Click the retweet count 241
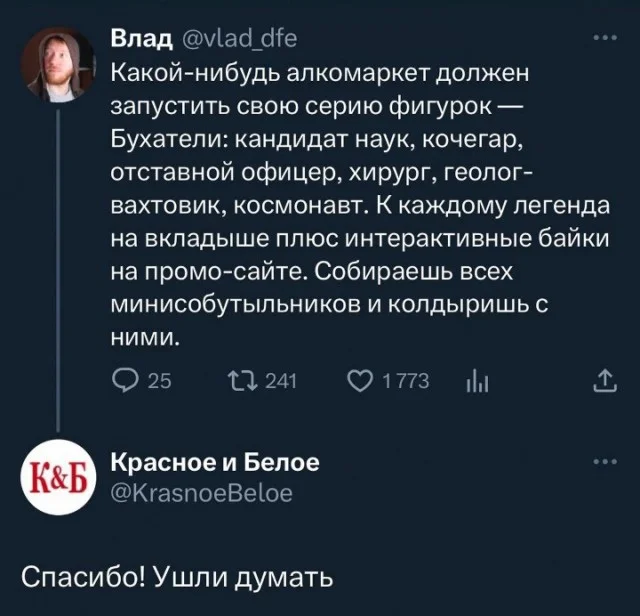The image size is (640, 616). click(x=273, y=381)
